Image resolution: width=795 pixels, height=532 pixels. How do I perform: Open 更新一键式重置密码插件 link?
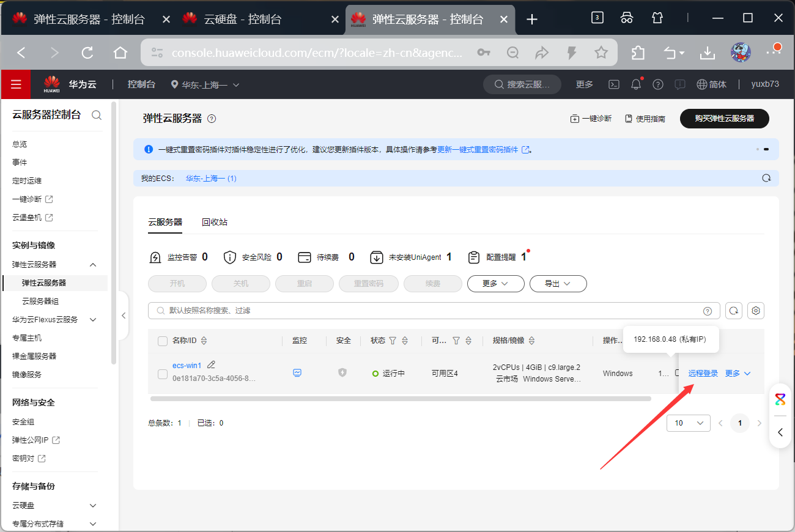pos(483,149)
